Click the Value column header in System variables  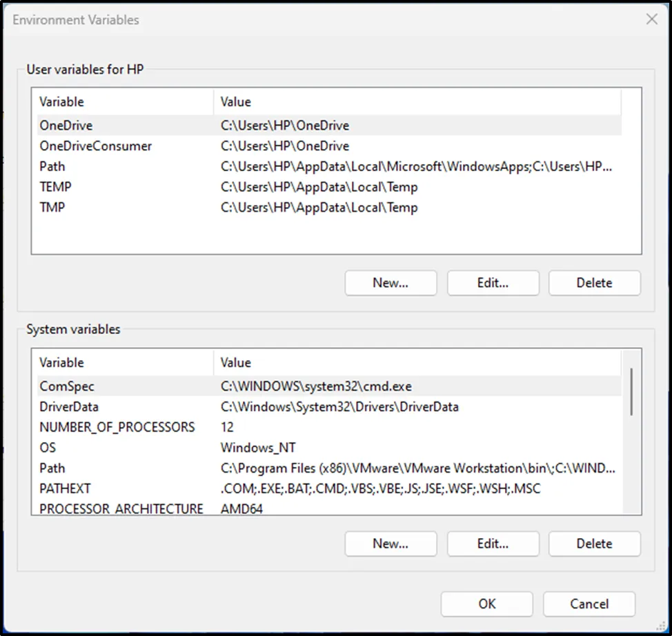236,363
